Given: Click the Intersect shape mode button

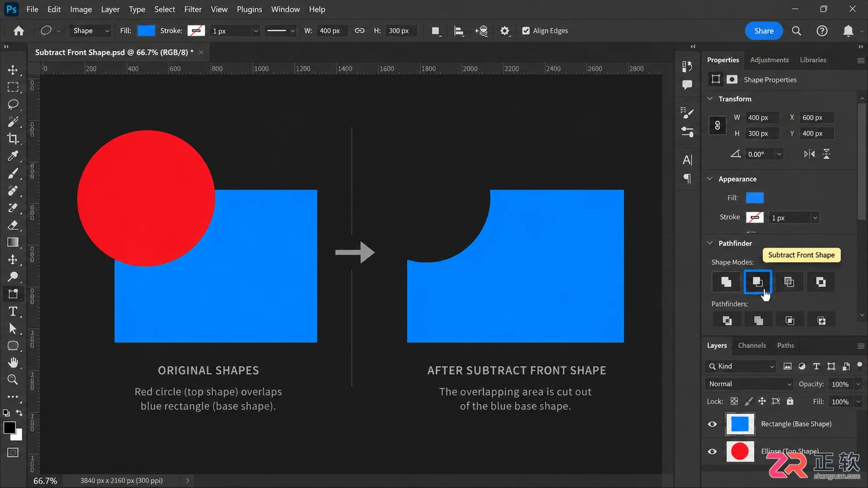Looking at the screenshot, I should click(789, 281).
